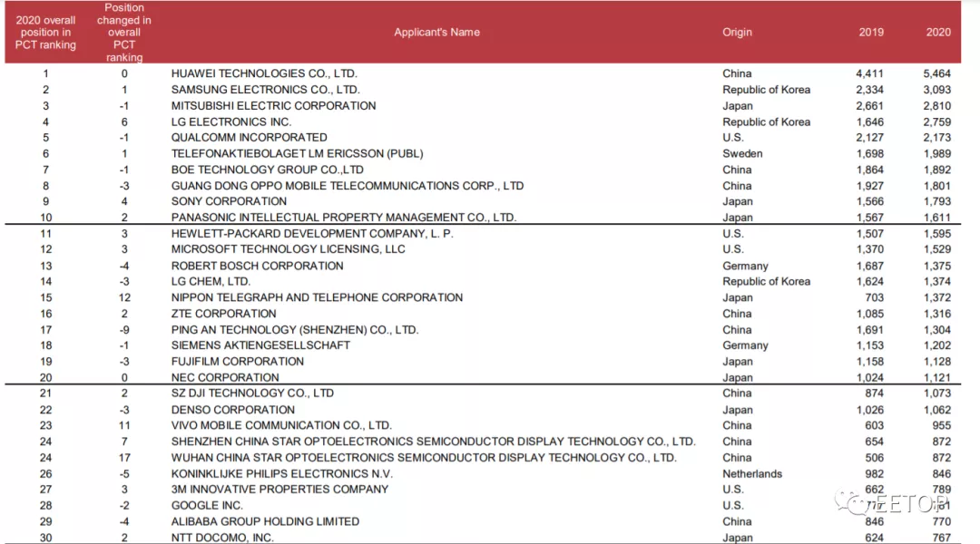Click the "LG ELECTRONICS INC." applicant name

[x=231, y=121]
